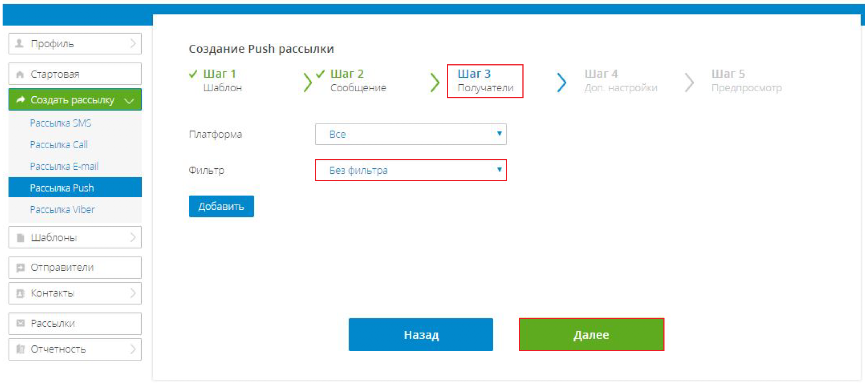Click the blue Назад button
The image size is (868, 389).
pyautogui.click(x=421, y=335)
